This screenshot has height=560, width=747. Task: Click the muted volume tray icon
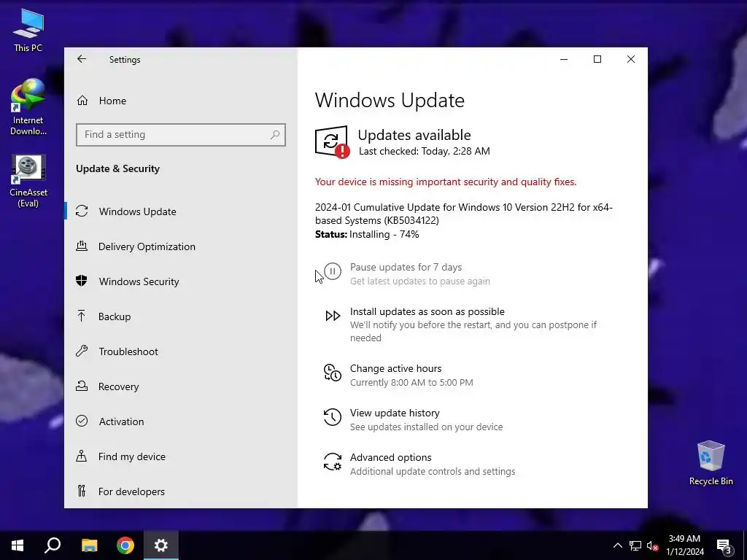point(653,545)
